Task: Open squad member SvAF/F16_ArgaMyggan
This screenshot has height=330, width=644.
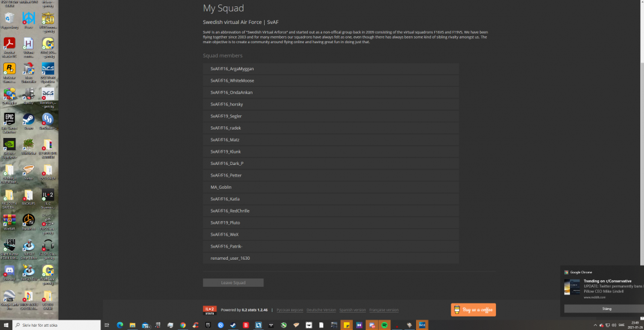Action: click(x=330, y=68)
